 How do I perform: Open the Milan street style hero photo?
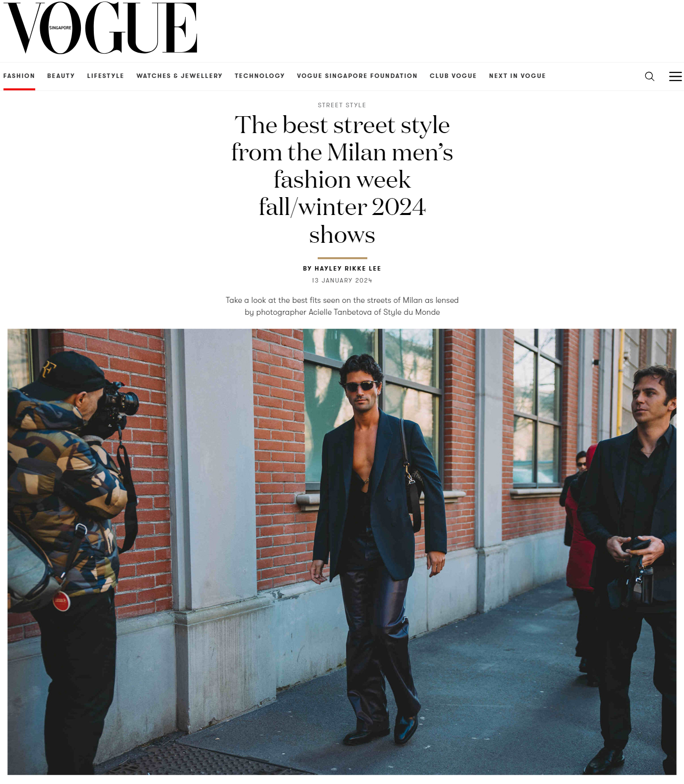pyautogui.click(x=342, y=552)
